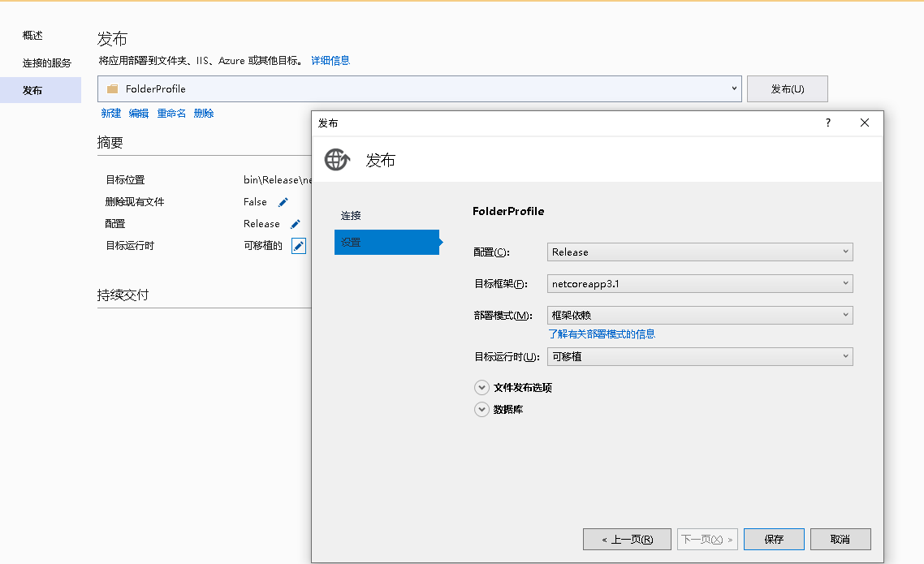Screen dimensions: 924x564
Task: Close the 发布 dialog window
Action: 865,123
